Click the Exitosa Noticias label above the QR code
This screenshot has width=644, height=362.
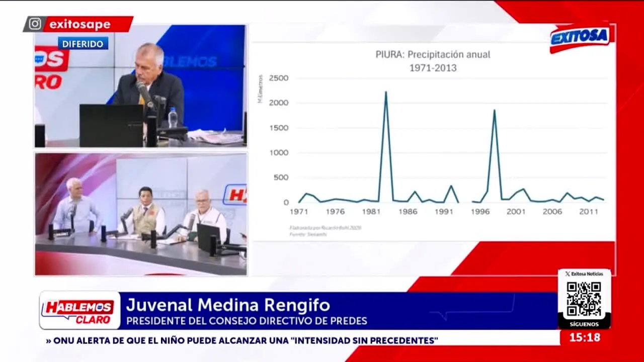(587, 274)
